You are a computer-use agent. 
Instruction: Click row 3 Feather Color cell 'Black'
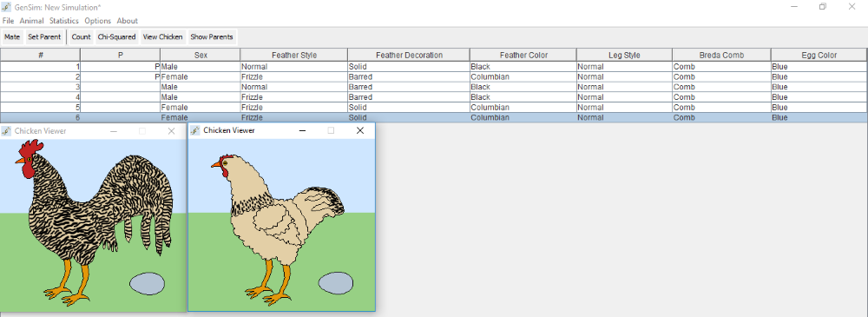523,87
